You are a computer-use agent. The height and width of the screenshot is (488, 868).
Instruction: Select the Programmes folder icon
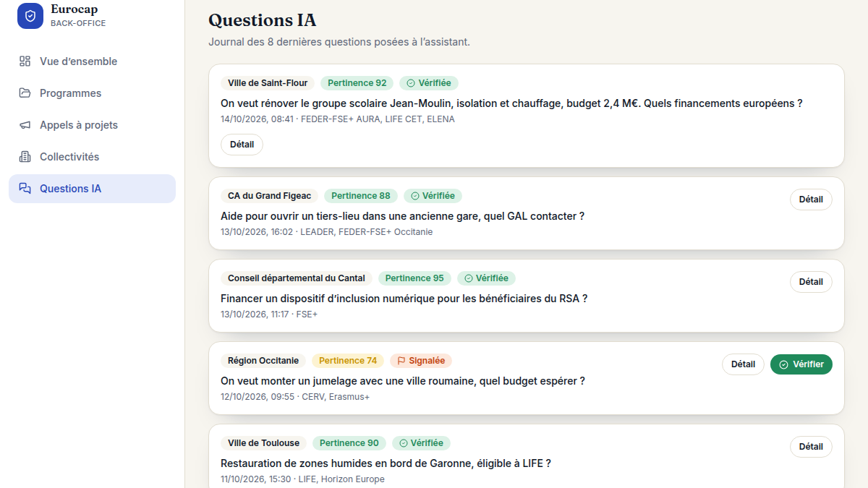tap(25, 93)
